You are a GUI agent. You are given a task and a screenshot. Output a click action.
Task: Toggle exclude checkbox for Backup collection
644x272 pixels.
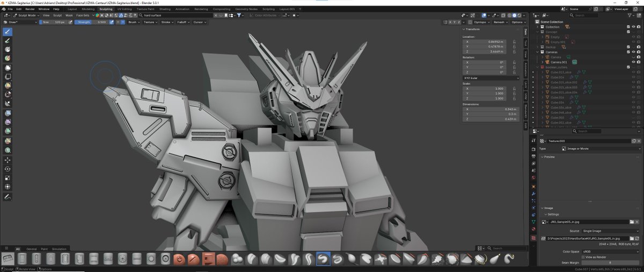point(628,47)
